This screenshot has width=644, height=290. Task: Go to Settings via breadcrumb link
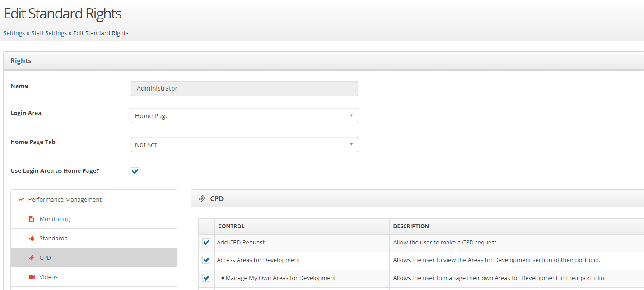click(14, 33)
